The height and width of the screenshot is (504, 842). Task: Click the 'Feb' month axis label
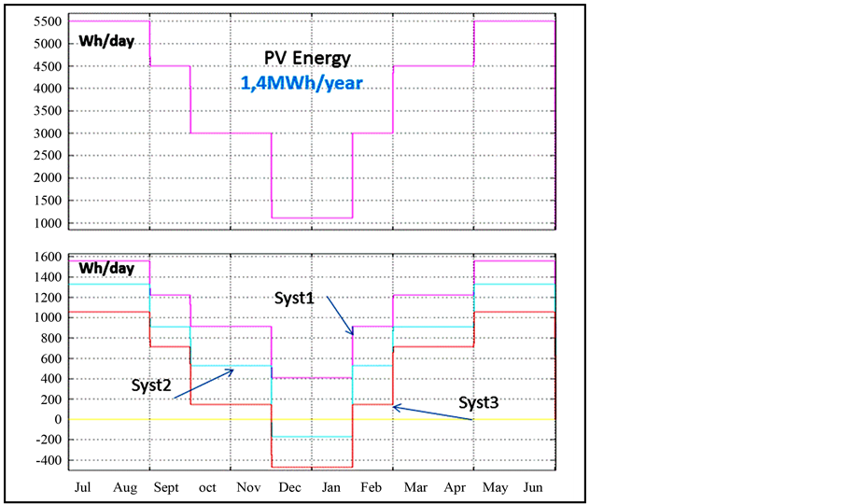(x=372, y=487)
